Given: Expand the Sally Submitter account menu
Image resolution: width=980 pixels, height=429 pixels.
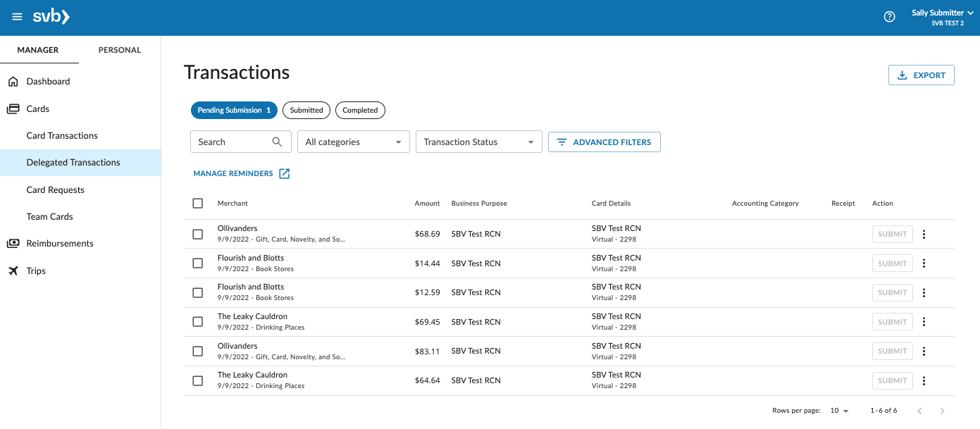Looking at the screenshot, I should pos(942,17).
